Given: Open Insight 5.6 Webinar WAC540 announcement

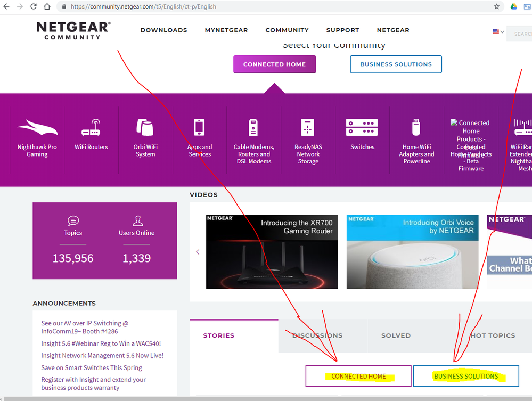Looking at the screenshot, I should point(101,343).
